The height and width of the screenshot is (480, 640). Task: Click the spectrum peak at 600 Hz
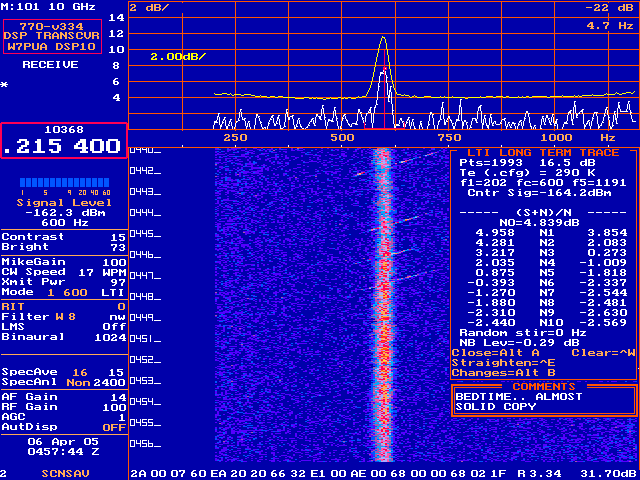[383, 42]
